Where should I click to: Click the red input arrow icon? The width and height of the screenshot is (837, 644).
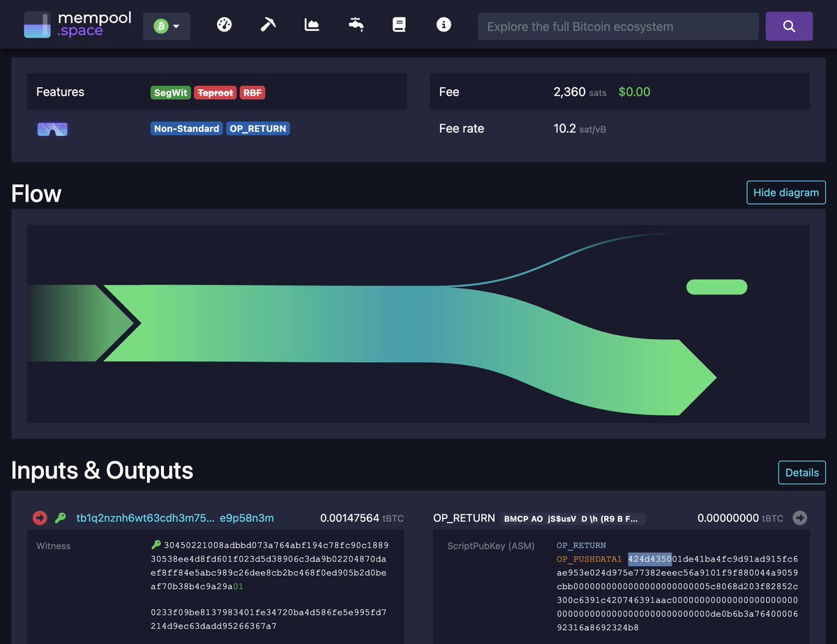click(40, 518)
